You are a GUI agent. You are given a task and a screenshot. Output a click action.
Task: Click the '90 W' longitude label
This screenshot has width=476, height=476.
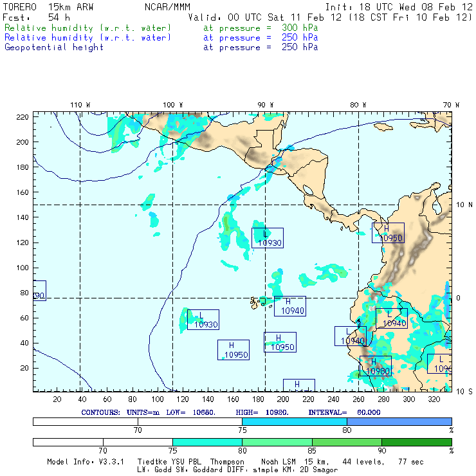[x=266, y=105]
